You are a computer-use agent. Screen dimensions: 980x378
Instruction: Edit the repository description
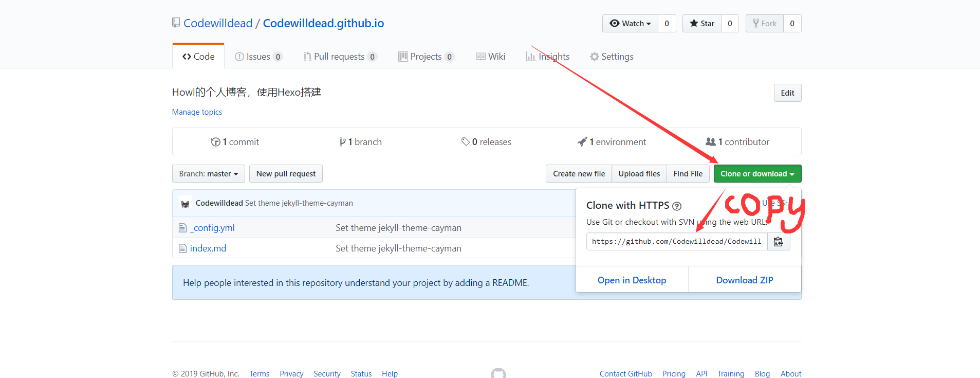(787, 93)
